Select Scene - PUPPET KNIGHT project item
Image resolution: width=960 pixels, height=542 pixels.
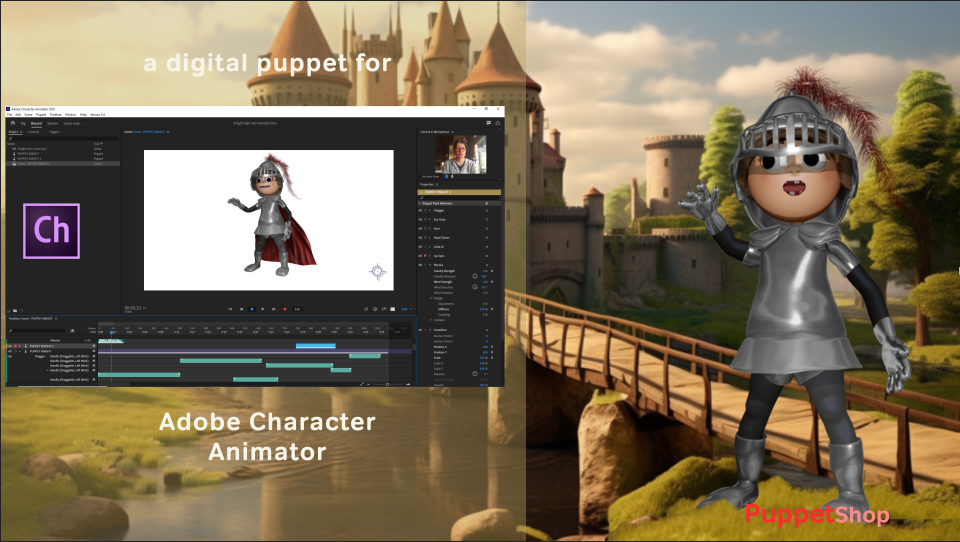tap(63, 164)
